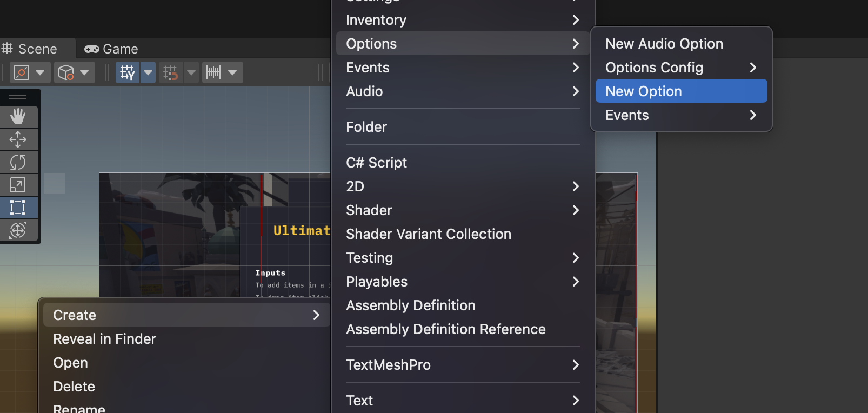Viewport: 868px width, 413px height.
Task: Expand the Create submenu chevron
Action: click(317, 315)
